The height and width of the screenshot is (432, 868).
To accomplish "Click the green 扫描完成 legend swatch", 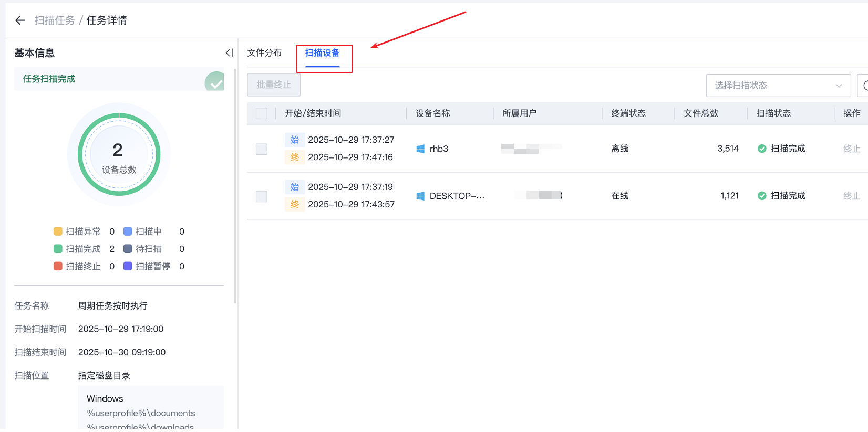I will click(58, 249).
